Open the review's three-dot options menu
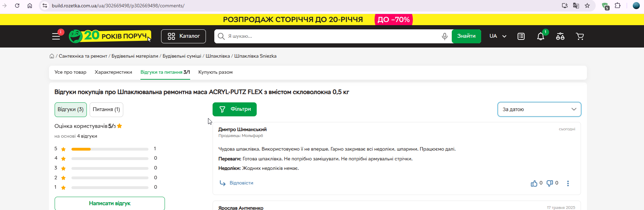Image resolution: width=644 pixels, height=210 pixels. point(568,183)
